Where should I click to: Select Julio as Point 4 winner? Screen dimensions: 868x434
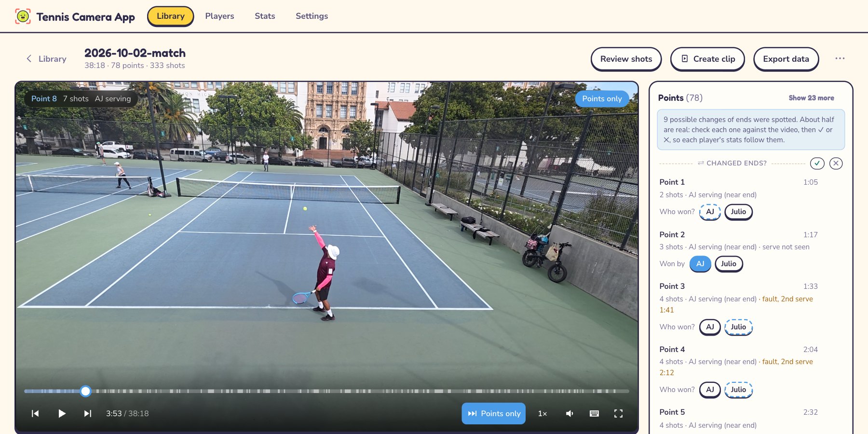tap(738, 390)
